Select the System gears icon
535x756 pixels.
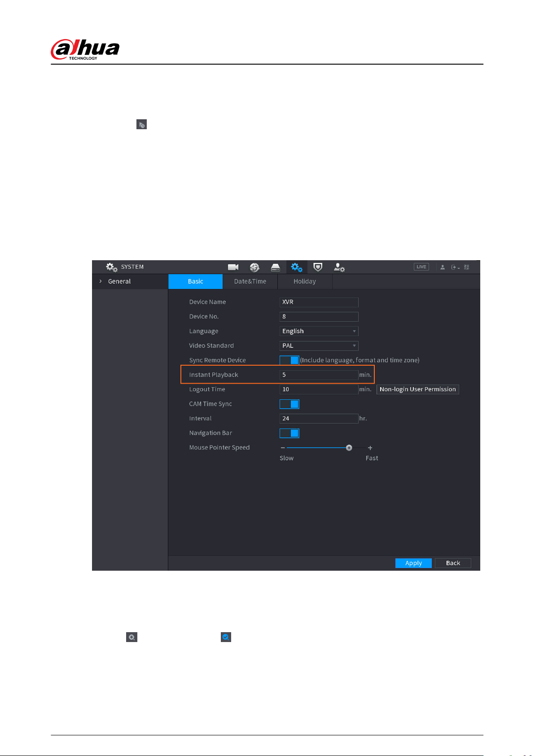(296, 267)
